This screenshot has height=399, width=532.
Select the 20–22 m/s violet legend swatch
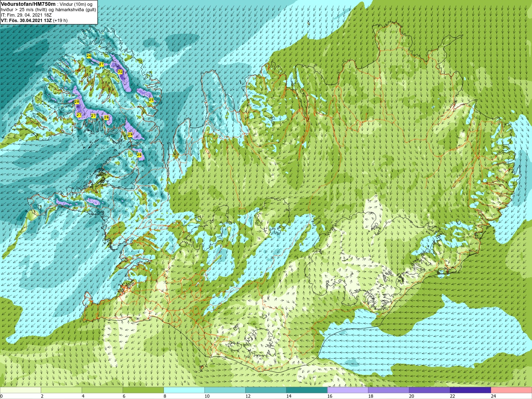(430, 390)
